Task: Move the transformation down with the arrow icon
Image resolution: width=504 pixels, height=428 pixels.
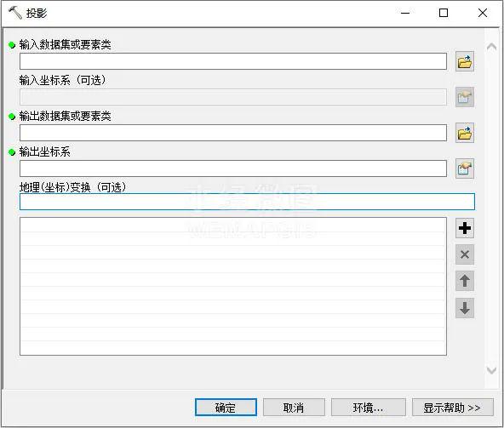Action: 465,308
